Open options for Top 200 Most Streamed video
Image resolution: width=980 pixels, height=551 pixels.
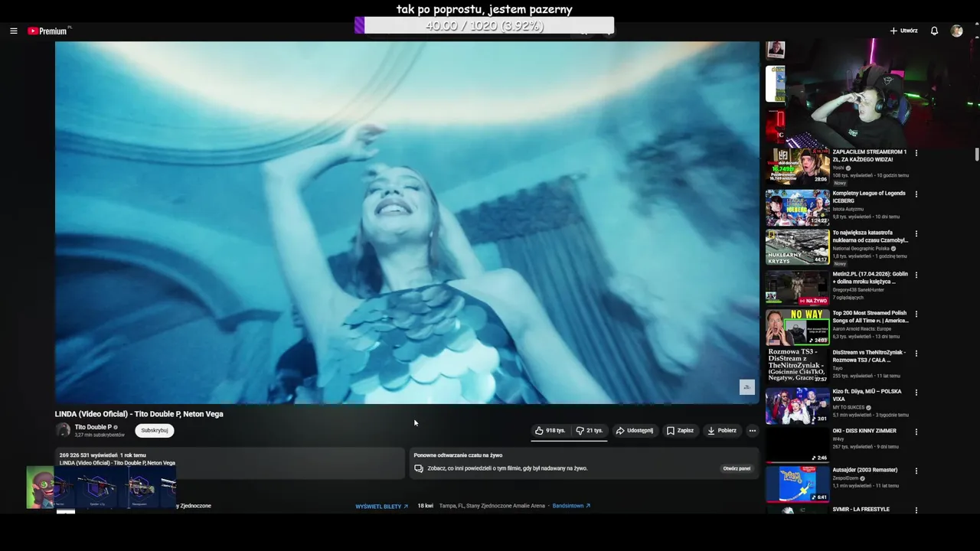(x=916, y=314)
